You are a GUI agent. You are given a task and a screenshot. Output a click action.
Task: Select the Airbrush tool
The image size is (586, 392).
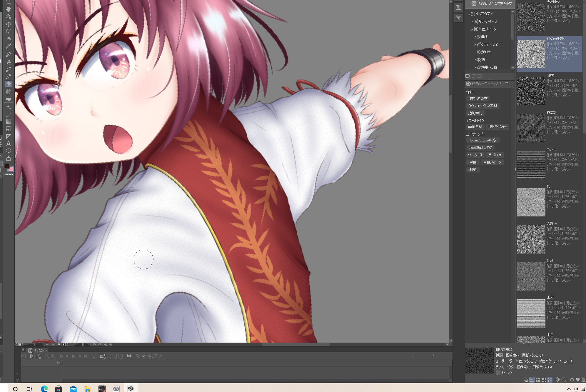click(9, 62)
